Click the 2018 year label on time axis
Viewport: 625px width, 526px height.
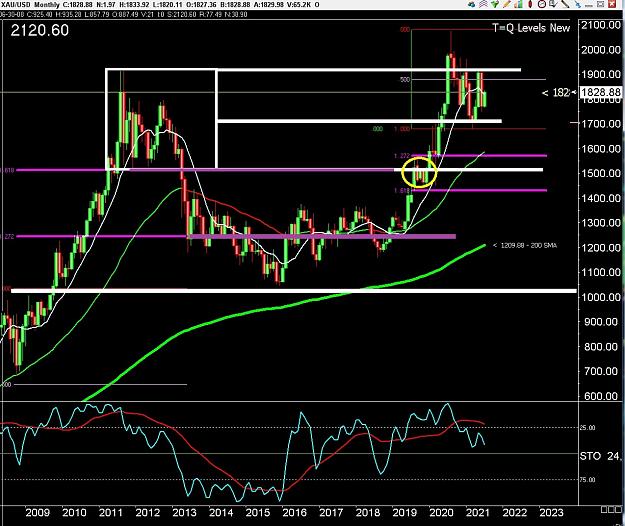368,512
